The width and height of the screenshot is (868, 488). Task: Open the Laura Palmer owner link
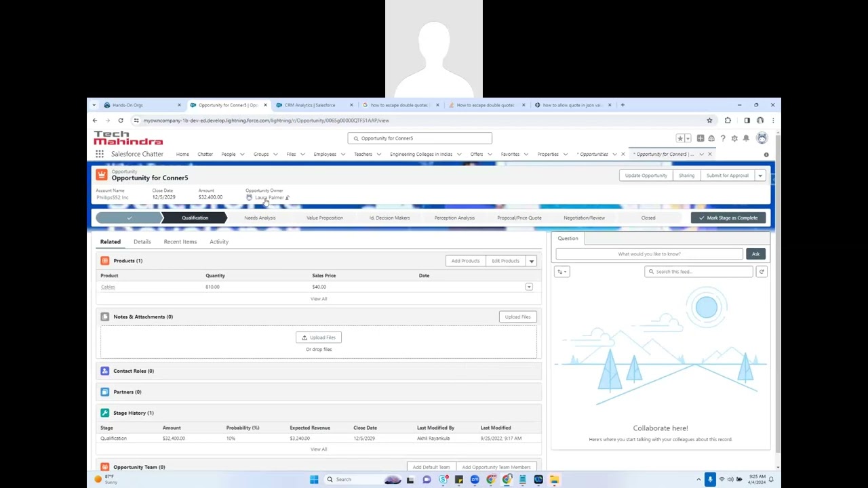pyautogui.click(x=269, y=198)
